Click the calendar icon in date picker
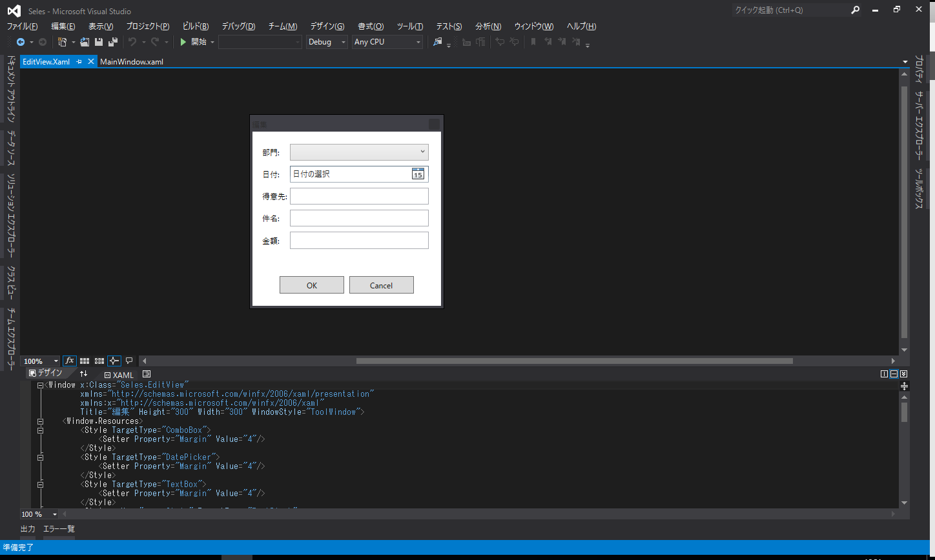Image resolution: width=935 pixels, height=560 pixels. 418,174
